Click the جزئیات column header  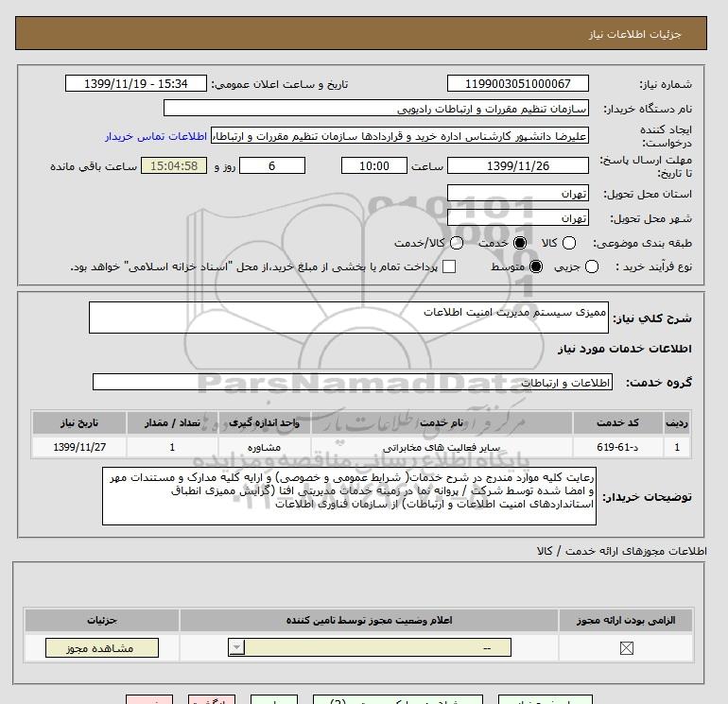(102, 621)
